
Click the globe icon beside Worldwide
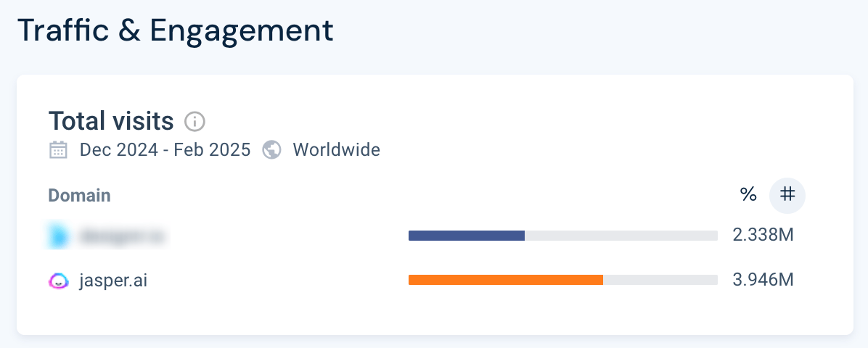coord(271,150)
